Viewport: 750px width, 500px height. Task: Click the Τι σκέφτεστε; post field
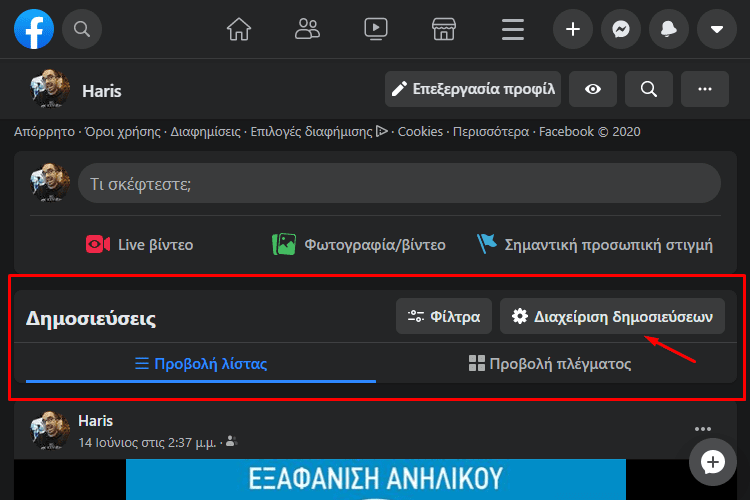click(399, 183)
